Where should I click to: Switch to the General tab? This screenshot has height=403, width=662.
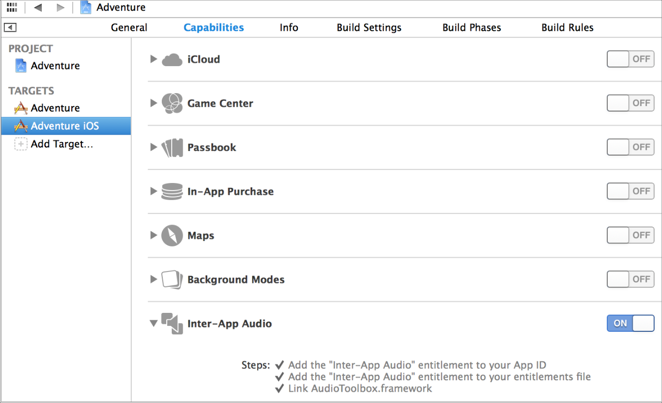tap(129, 27)
